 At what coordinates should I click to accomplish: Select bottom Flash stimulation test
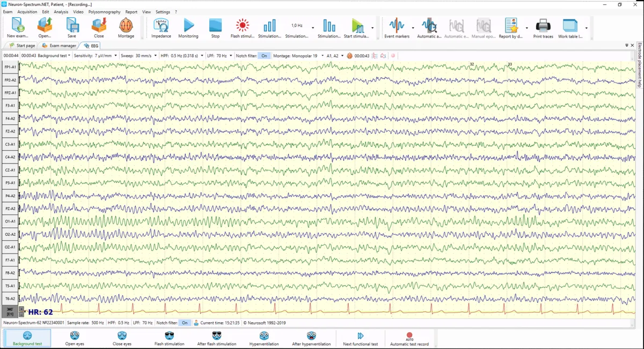[x=170, y=338]
